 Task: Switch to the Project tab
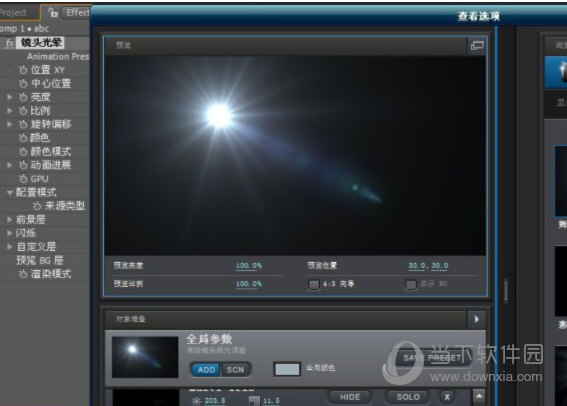point(17,13)
